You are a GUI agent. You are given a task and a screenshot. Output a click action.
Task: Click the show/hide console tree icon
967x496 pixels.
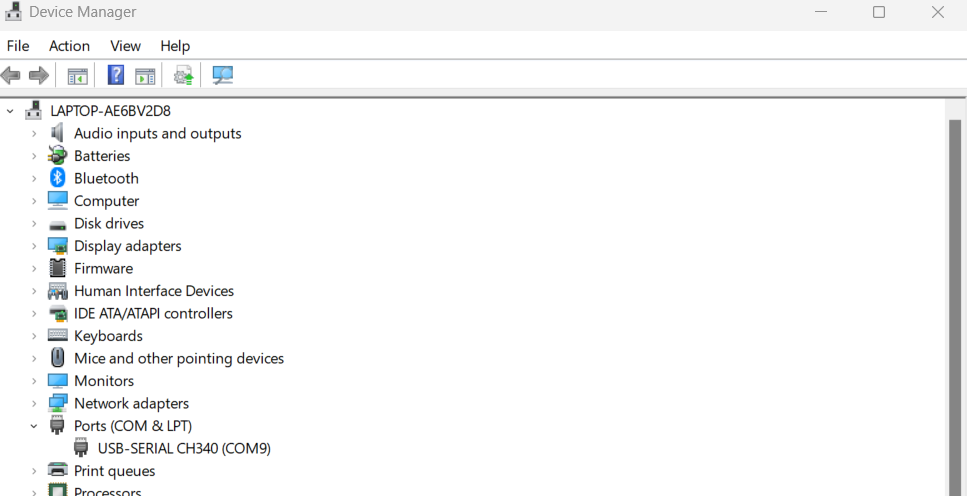pyautogui.click(x=77, y=76)
